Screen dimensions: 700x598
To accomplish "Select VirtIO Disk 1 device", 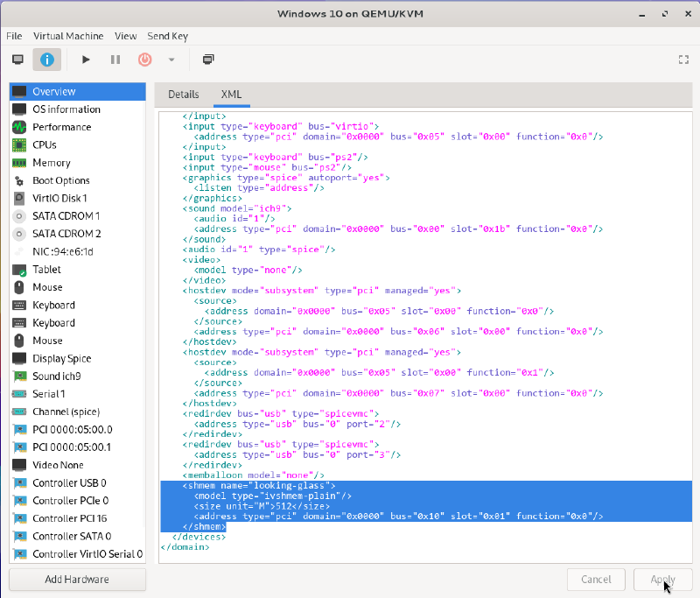I will pos(78,198).
